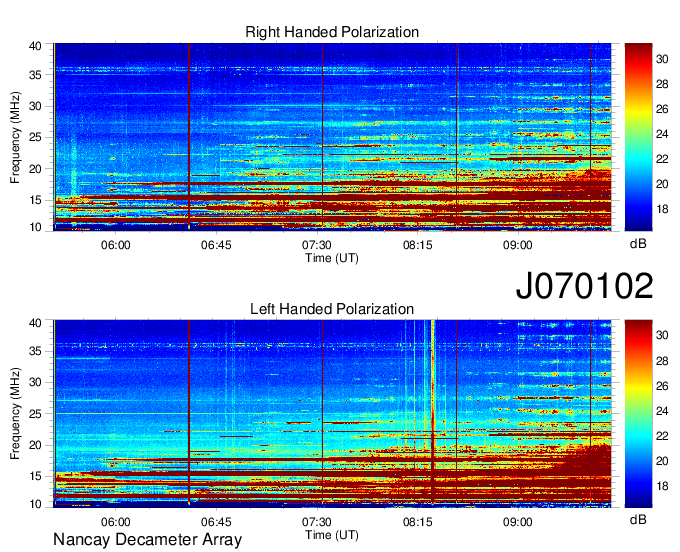Click the "Right Handed Polarization" plot title
The image size is (680, 552).
tap(332, 32)
